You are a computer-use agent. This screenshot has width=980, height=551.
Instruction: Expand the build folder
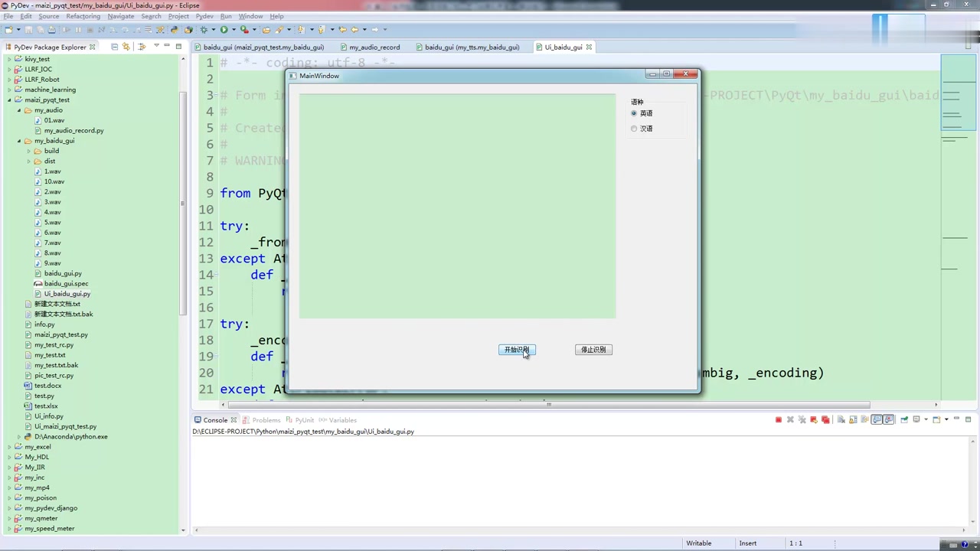tap(29, 151)
